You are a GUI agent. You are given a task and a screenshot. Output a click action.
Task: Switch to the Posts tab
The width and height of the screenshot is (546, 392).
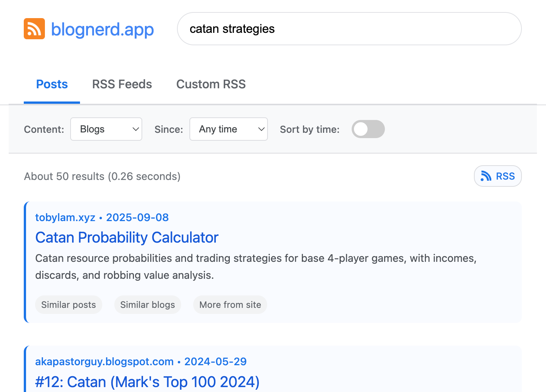click(52, 84)
